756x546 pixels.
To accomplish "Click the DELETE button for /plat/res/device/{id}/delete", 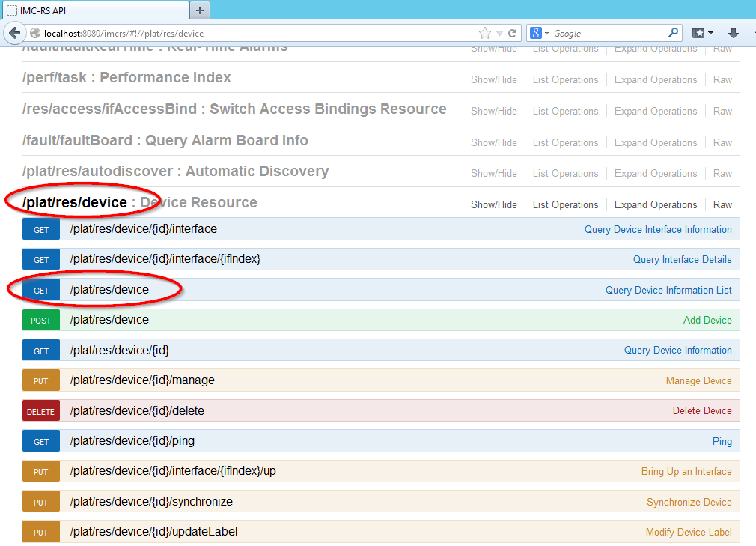I will click(x=41, y=411).
